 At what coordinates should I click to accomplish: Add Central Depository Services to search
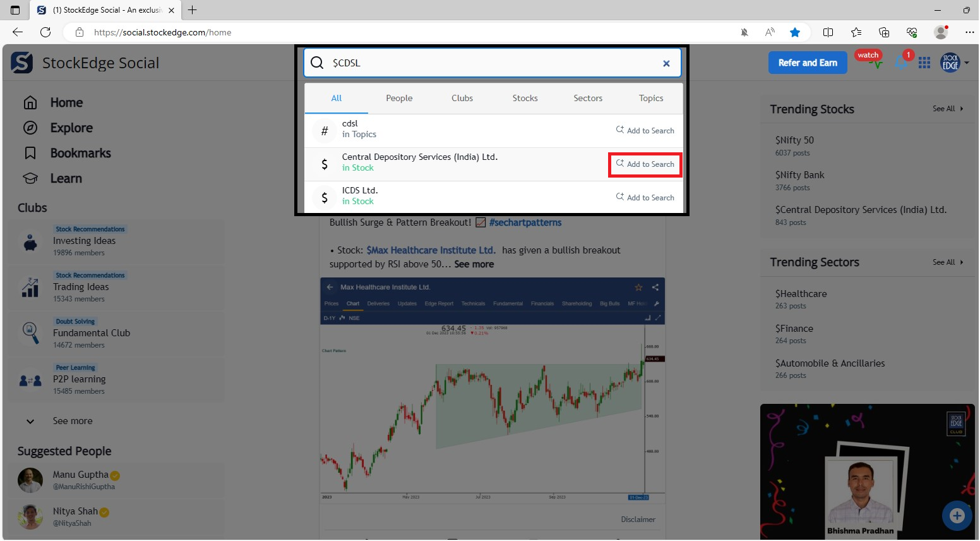pyautogui.click(x=645, y=164)
